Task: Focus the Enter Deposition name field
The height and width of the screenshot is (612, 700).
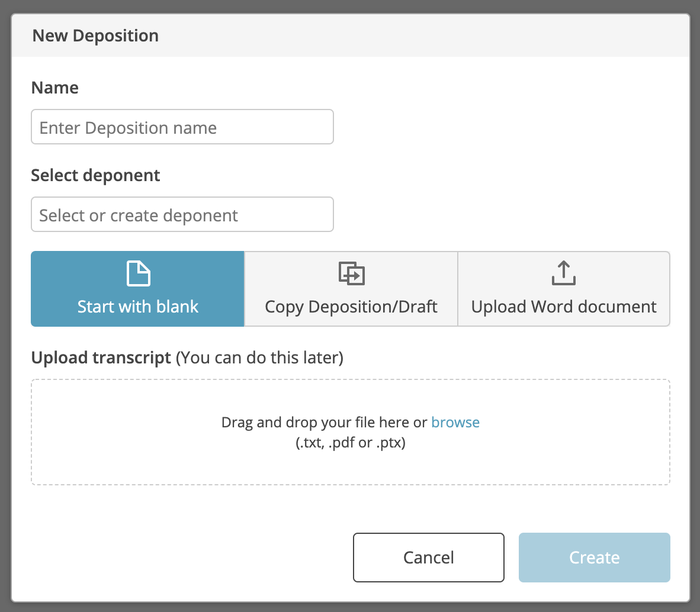Action: coord(182,127)
